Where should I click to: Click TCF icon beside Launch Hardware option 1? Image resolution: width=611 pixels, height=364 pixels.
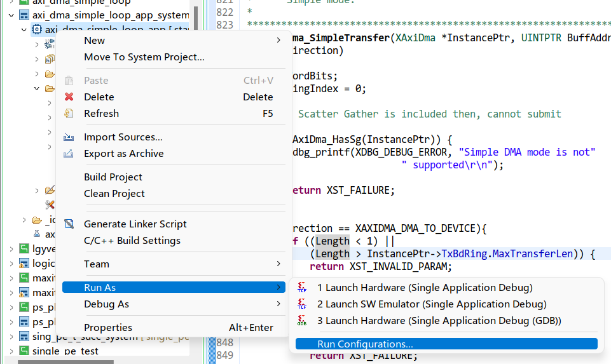(x=302, y=287)
